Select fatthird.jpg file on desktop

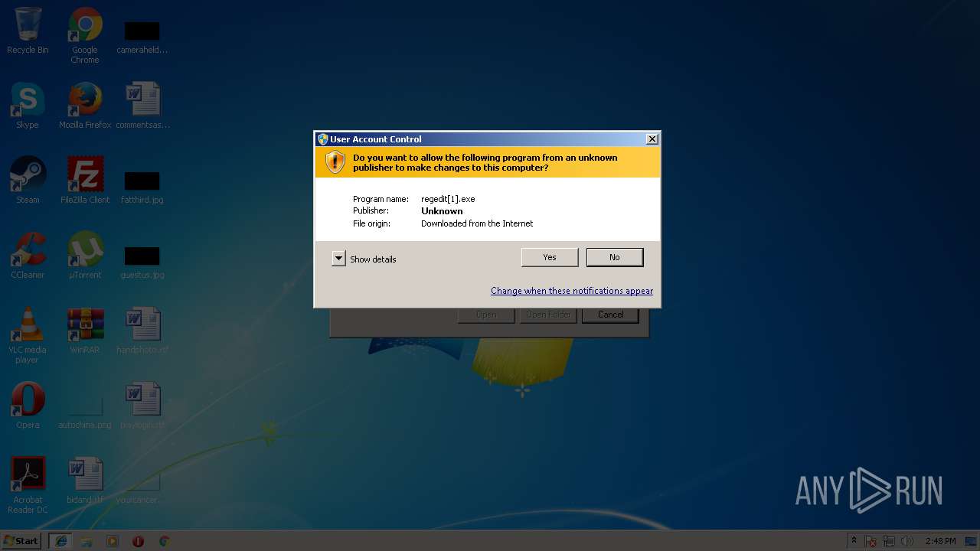coord(142,186)
